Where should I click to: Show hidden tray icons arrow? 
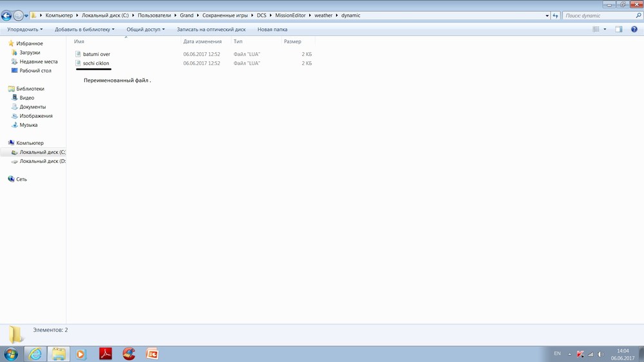point(570,354)
